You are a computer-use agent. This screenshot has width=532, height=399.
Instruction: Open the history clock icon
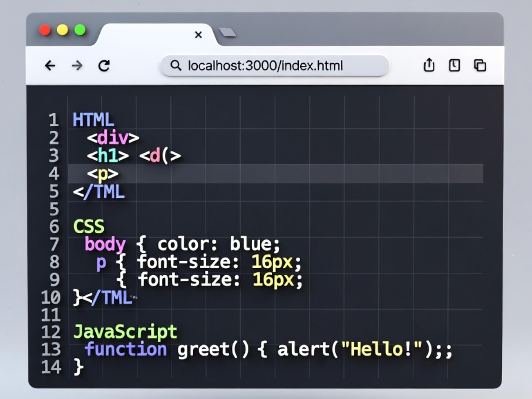pyautogui.click(x=454, y=66)
